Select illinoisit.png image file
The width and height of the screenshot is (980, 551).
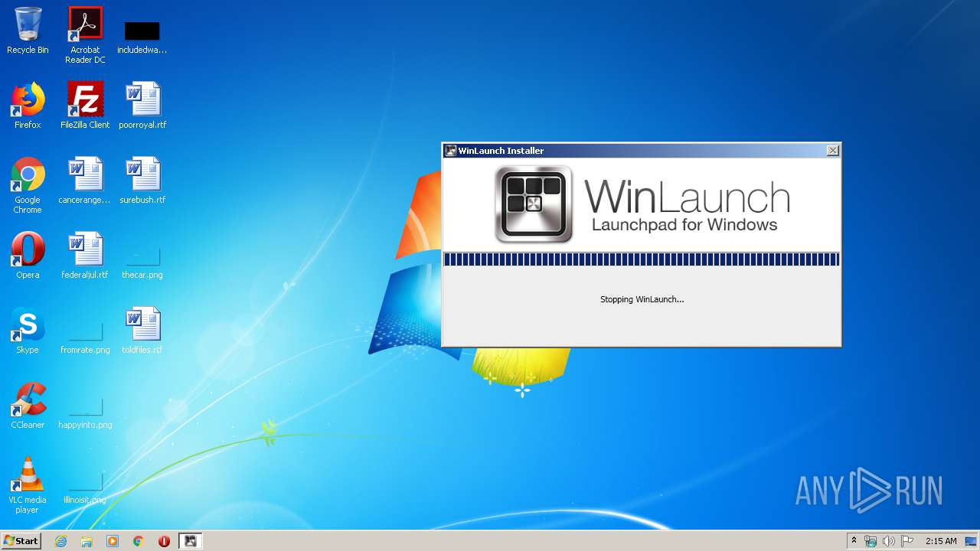[x=85, y=487]
